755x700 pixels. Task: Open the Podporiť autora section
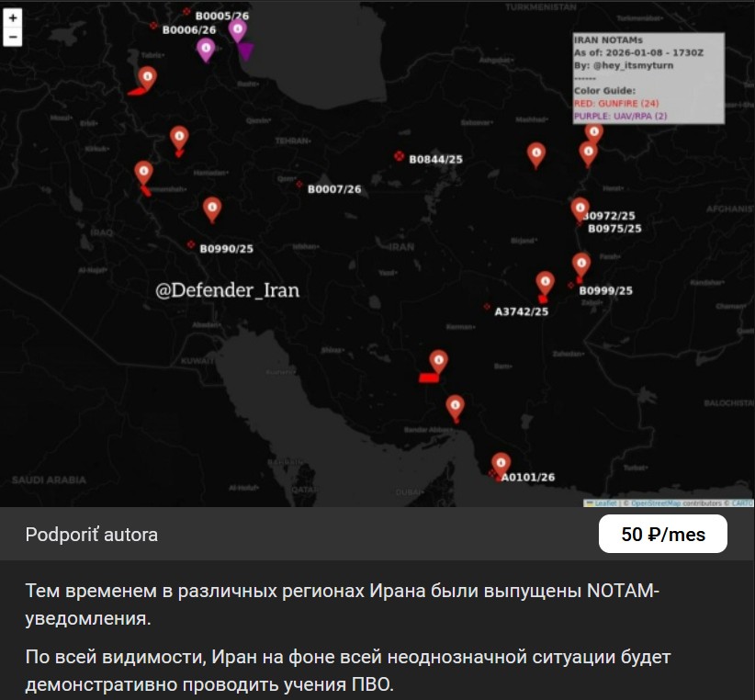[x=92, y=535]
